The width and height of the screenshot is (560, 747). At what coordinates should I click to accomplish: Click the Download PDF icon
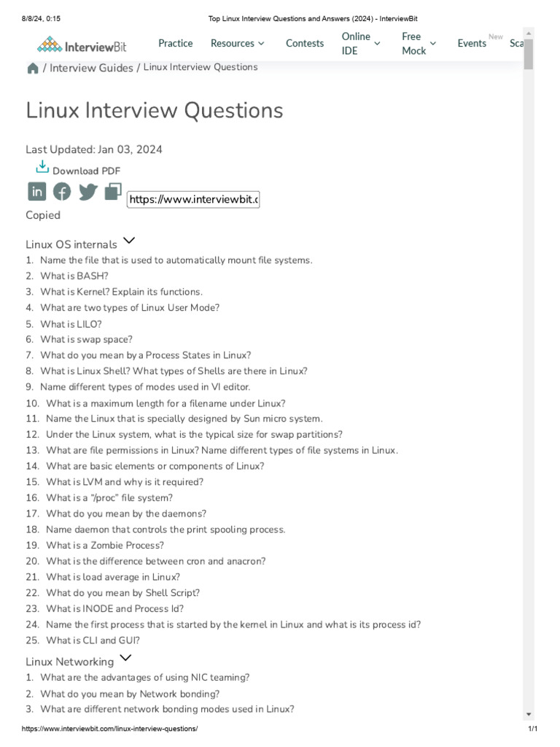click(x=42, y=167)
